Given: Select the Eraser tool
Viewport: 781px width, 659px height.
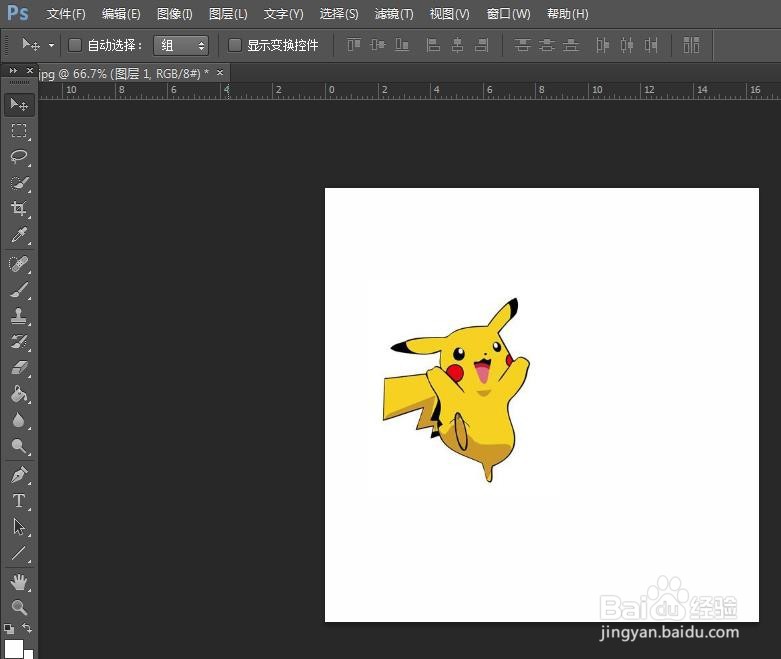Looking at the screenshot, I should coord(19,368).
